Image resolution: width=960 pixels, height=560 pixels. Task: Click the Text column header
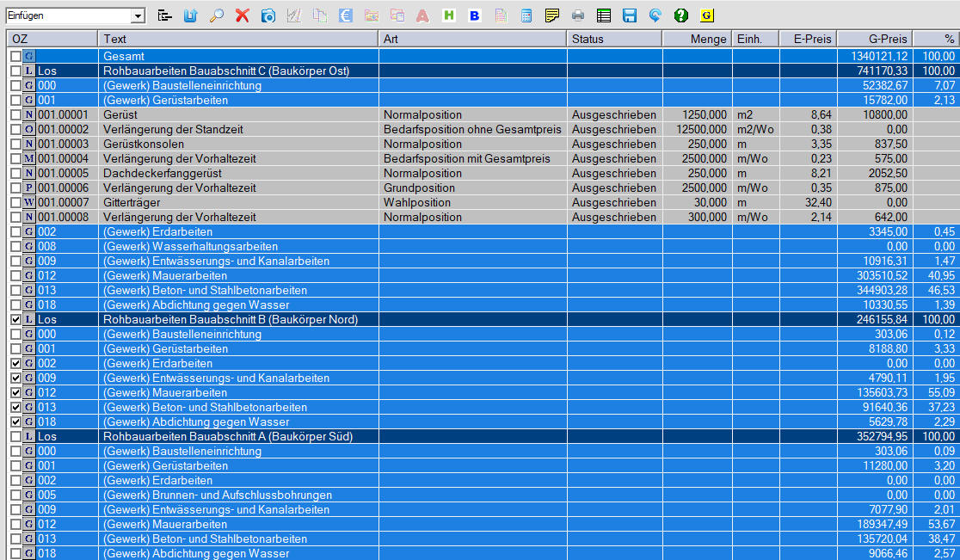[x=238, y=40]
